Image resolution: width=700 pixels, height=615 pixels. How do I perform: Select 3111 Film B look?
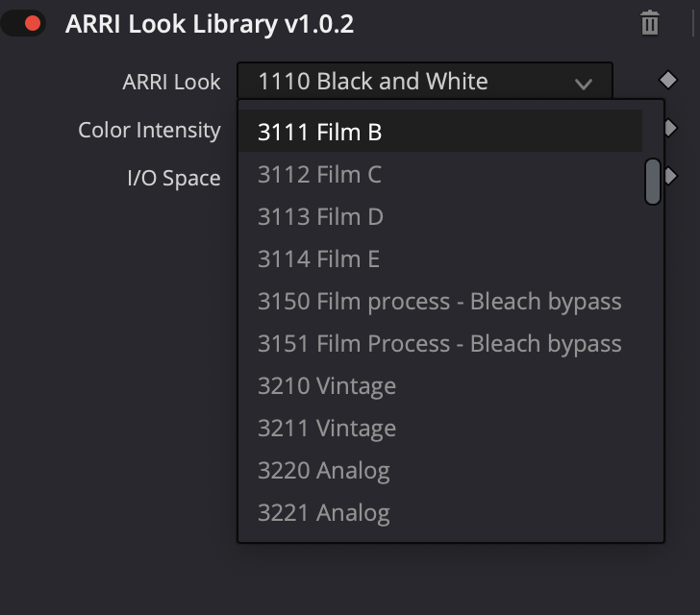(x=440, y=132)
